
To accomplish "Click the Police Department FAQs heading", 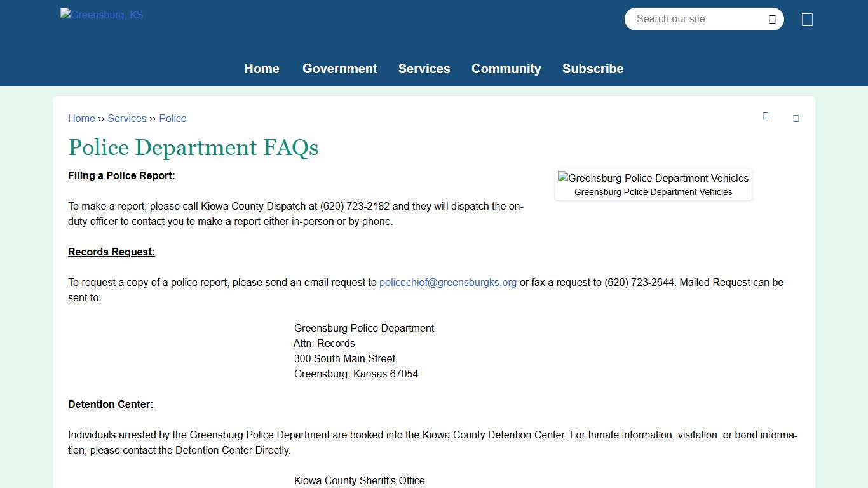I will (x=193, y=147).
